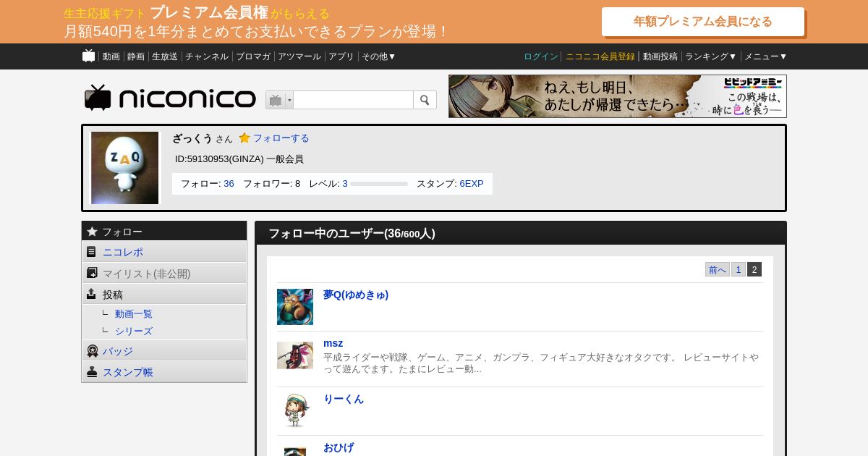This screenshot has width=868, height=456.
Task: Click マイリスト folder icon
Action: click(x=92, y=273)
